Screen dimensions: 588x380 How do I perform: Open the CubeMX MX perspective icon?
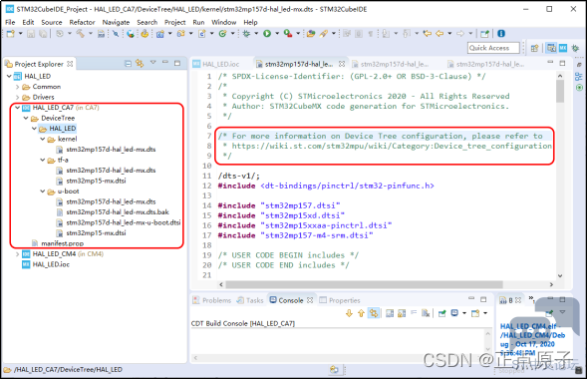click(563, 48)
